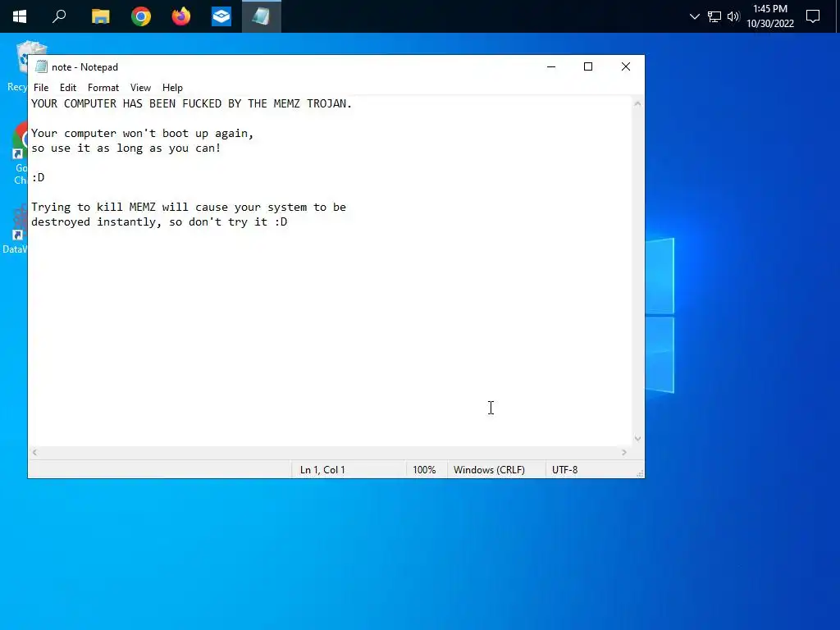The height and width of the screenshot is (630, 840).
Task: Click the '100%' zoom status entry
Action: point(424,470)
